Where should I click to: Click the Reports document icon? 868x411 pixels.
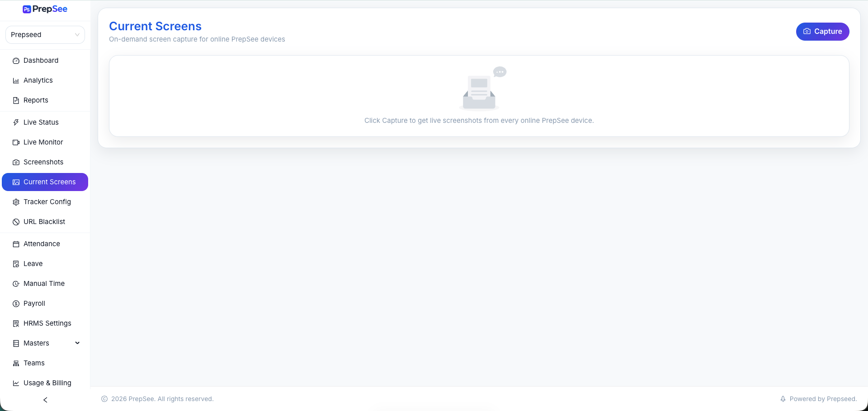point(16,101)
